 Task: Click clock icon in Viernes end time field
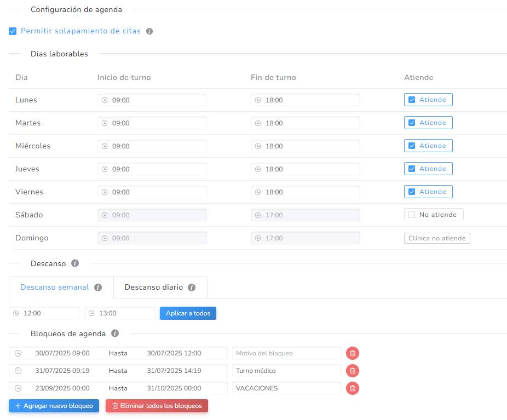click(258, 192)
